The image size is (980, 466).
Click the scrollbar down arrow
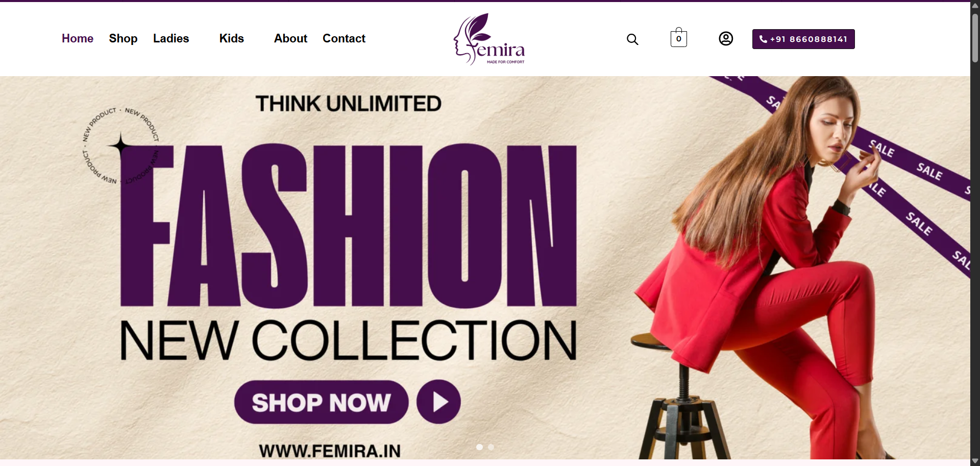(975, 461)
